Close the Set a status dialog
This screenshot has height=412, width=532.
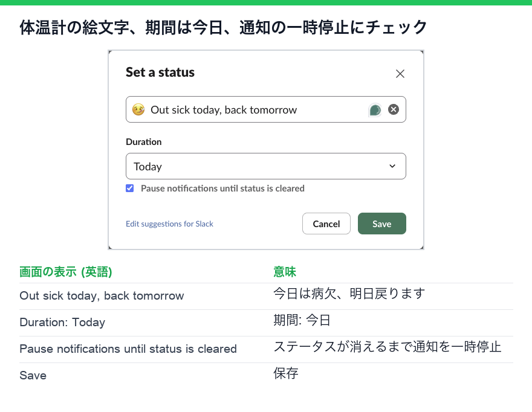400,74
